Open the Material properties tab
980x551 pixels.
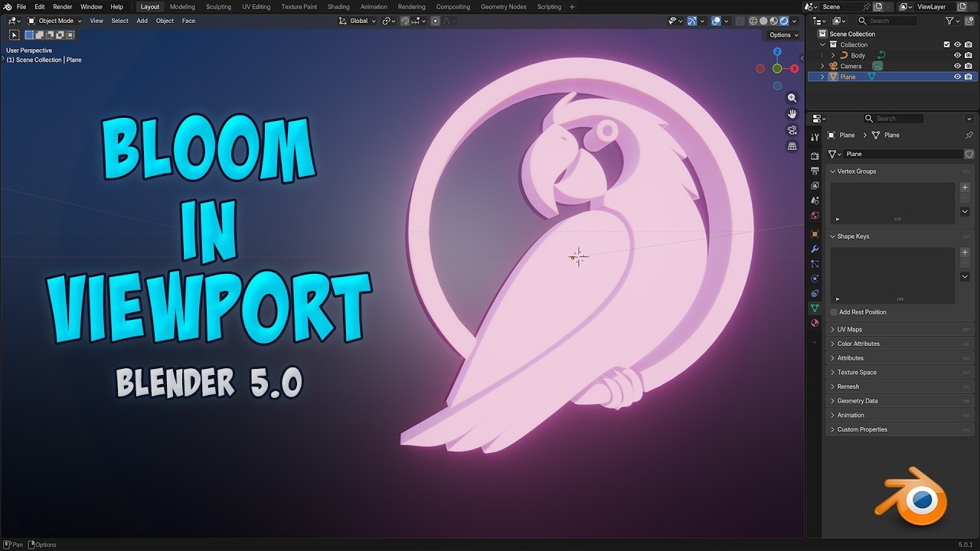(815, 323)
